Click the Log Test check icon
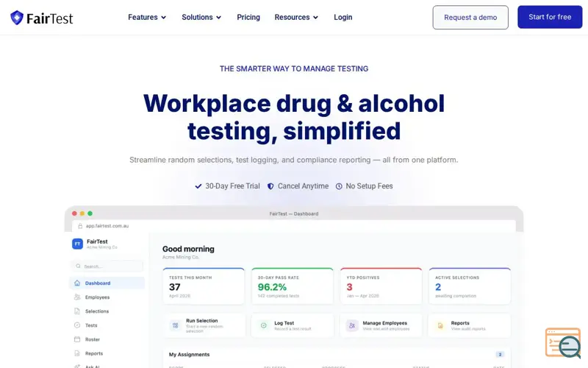This screenshot has width=588, height=368. pyautogui.click(x=264, y=325)
